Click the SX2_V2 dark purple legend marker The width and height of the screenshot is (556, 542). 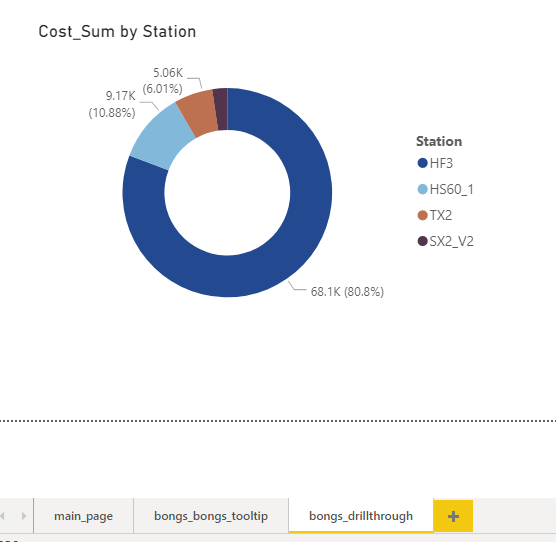(x=422, y=241)
